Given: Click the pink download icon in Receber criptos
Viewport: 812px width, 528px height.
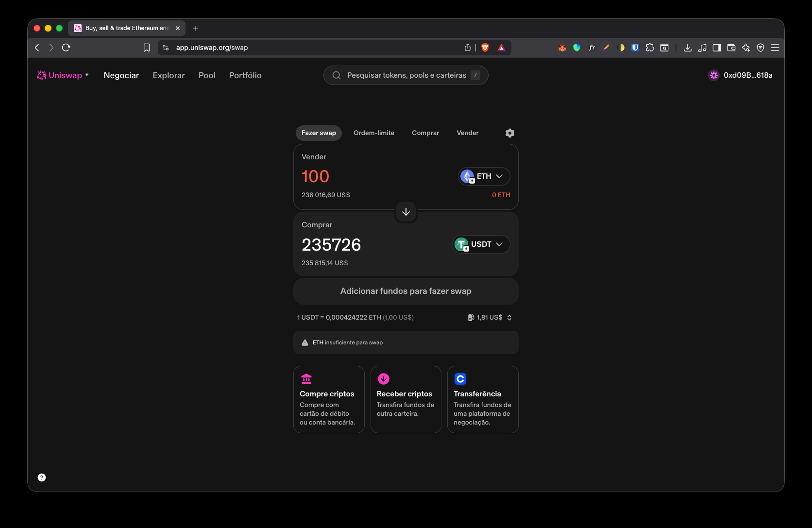Looking at the screenshot, I should tap(384, 379).
